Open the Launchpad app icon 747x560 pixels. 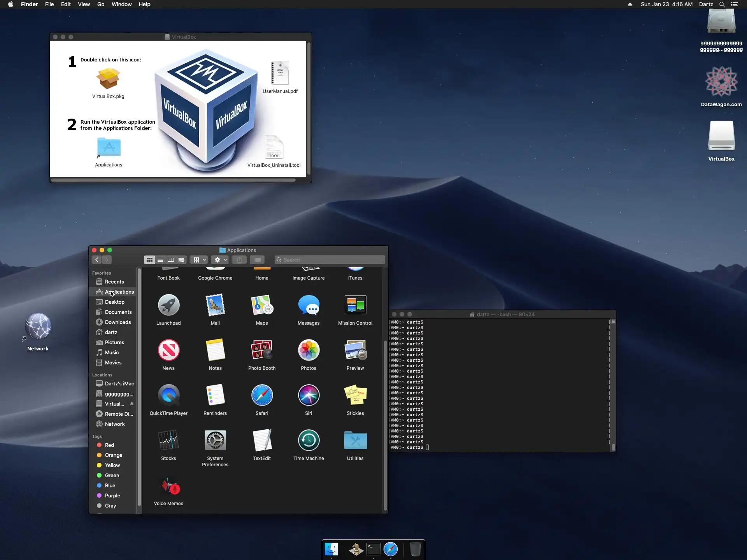coord(168,305)
